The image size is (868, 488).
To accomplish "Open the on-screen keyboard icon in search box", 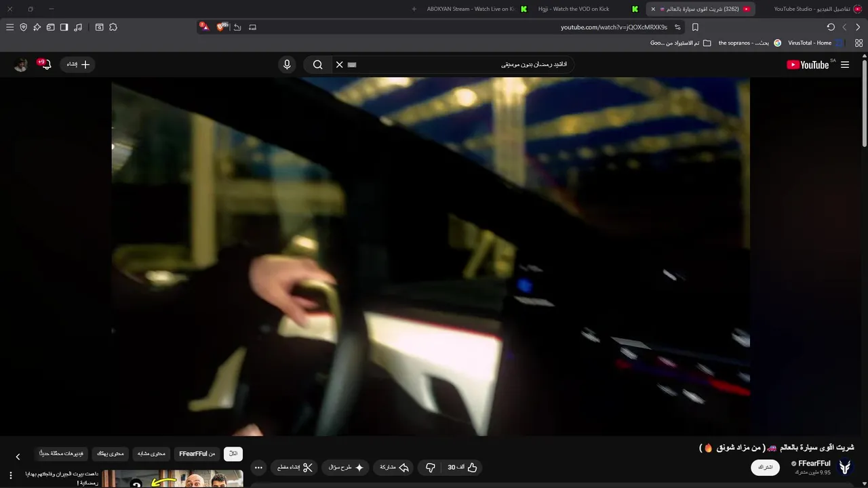I will pyautogui.click(x=351, y=64).
